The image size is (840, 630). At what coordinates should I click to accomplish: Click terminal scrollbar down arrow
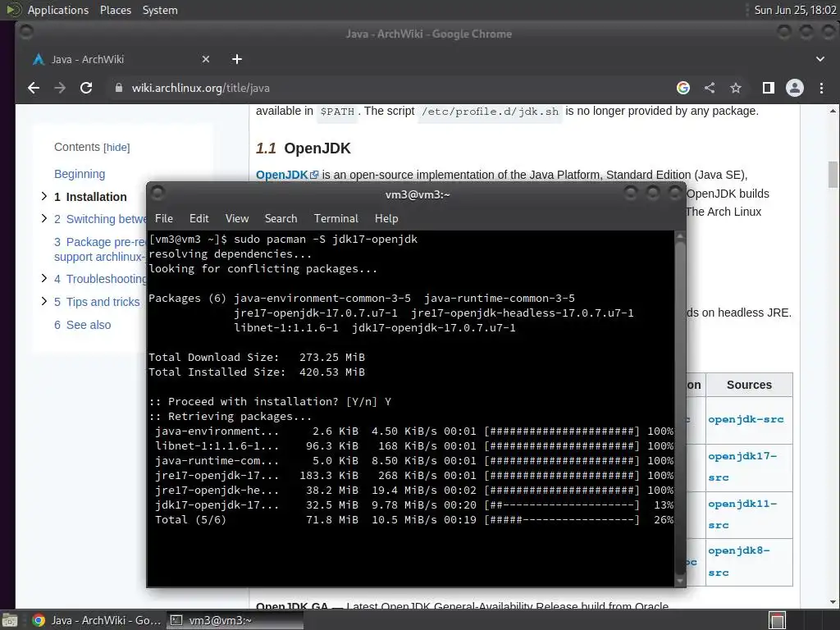pyautogui.click(x=680, y=581)
